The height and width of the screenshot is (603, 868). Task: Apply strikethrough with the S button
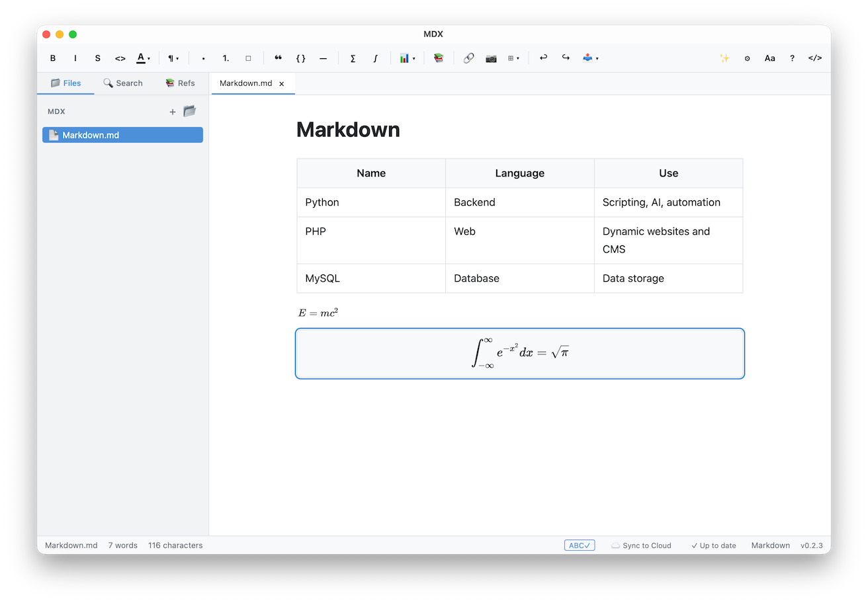(98, 58)
